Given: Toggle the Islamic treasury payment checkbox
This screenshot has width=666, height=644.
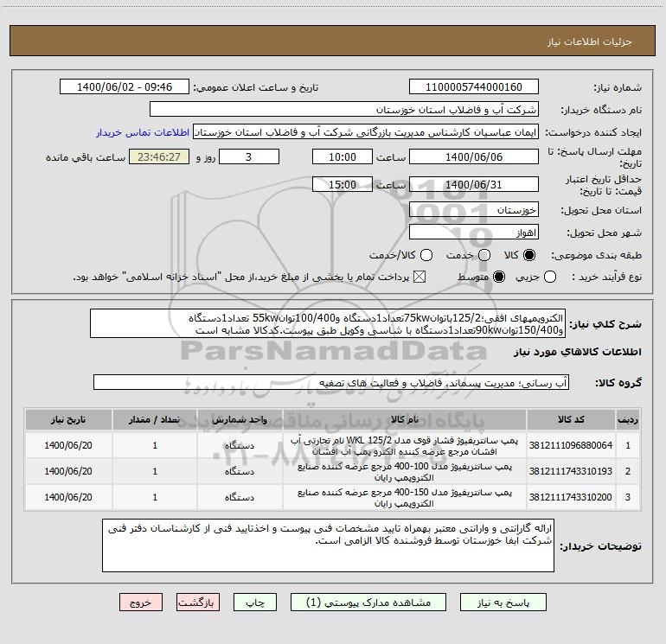Looking at the screenshot, I should [419, 277].
